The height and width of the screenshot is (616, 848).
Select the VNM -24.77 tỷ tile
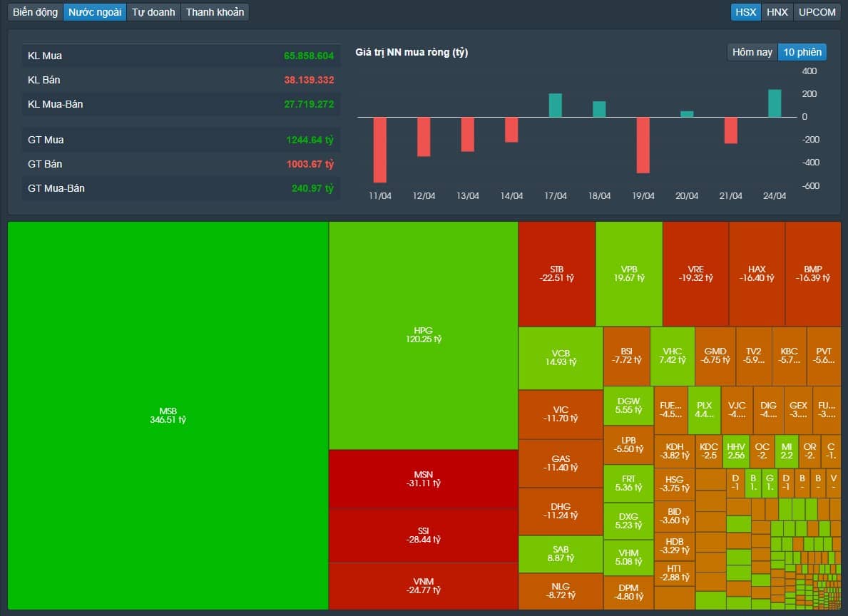424,586
